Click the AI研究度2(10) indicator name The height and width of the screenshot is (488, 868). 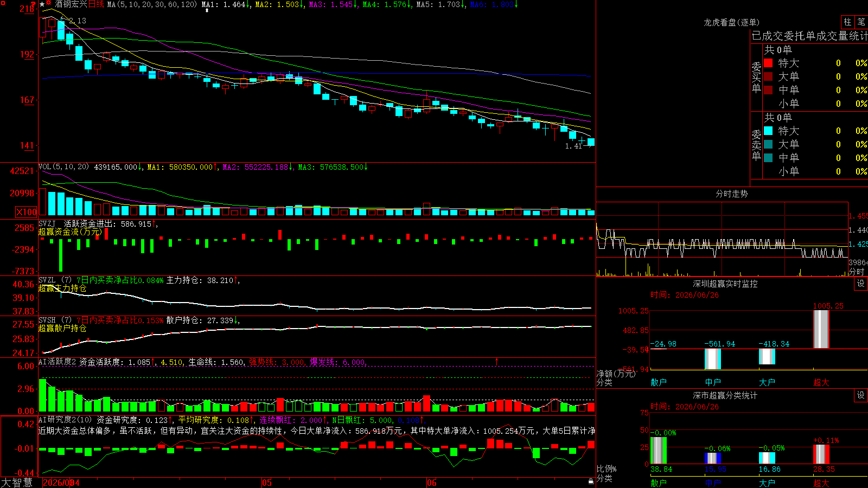click(65, 420)
